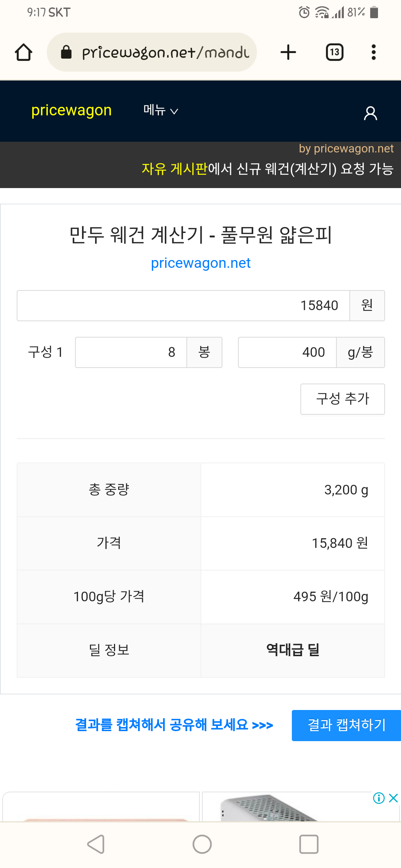Expand the 메뉴 dropdown
The width and height of the screenshot is (401, 868).
tap(160, 111)
